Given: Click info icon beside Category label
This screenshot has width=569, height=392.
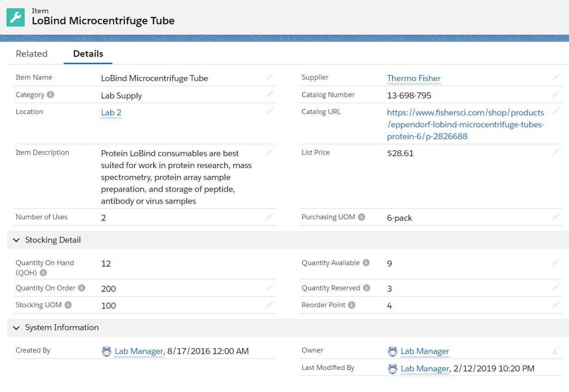Looking at the screenshot, I should (x=50, y=95).
